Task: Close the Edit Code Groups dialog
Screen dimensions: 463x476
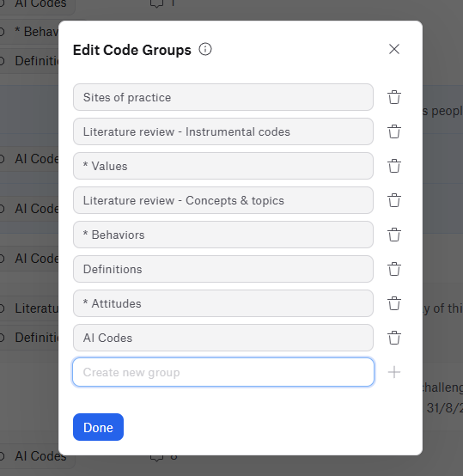Action: 394,49
